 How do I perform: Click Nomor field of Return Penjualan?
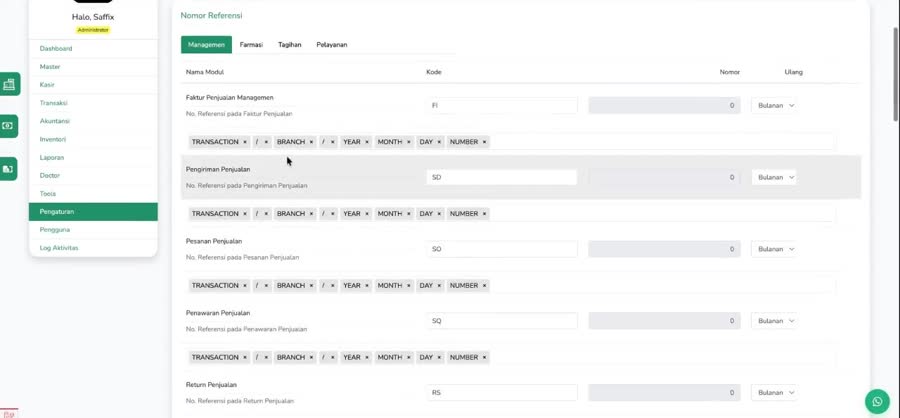[x=664, y=393]
